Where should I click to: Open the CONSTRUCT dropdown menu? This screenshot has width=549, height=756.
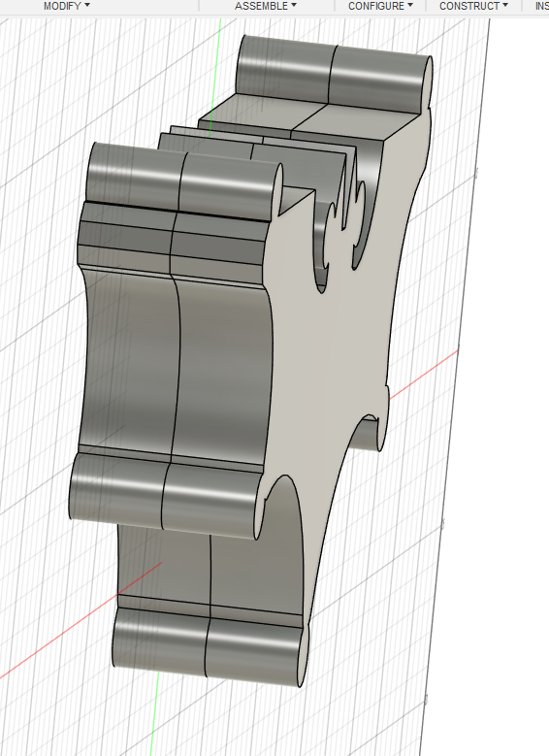(473, 6)
